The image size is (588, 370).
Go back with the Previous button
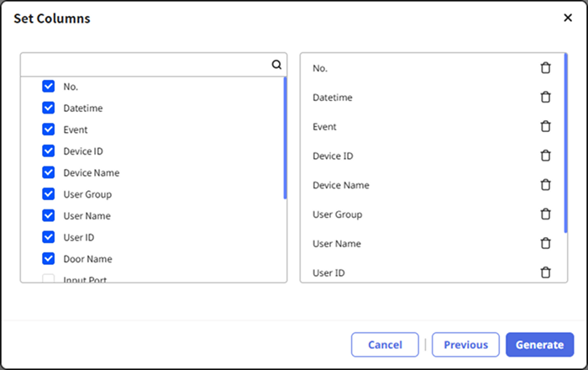tap(465, 345)
